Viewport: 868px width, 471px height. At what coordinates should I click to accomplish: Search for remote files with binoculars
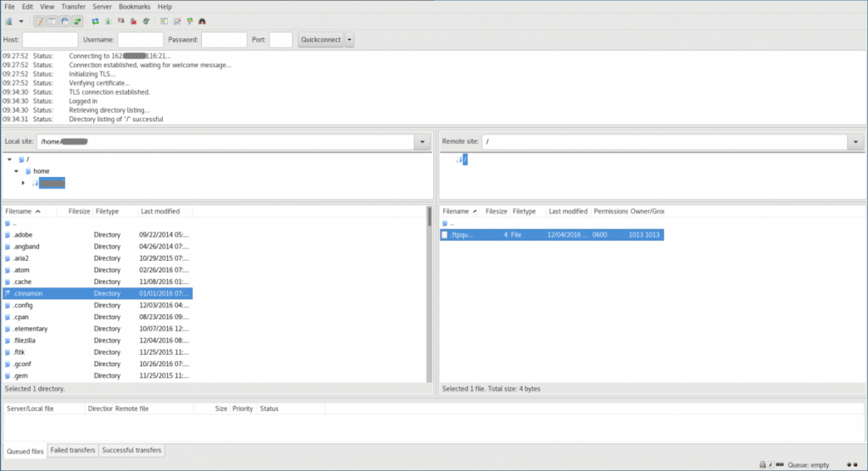[203, 21]
